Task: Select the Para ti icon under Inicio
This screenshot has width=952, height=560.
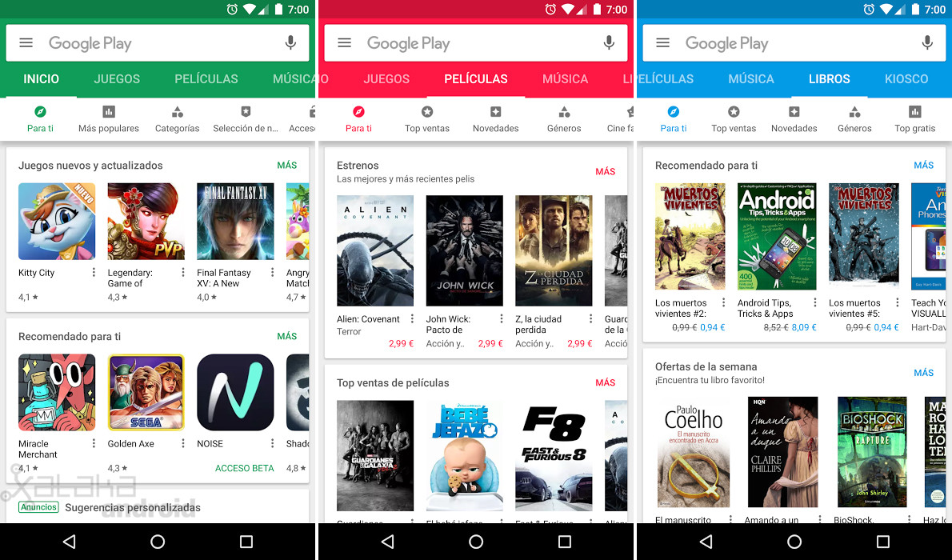Action: (x=40, y=113)
